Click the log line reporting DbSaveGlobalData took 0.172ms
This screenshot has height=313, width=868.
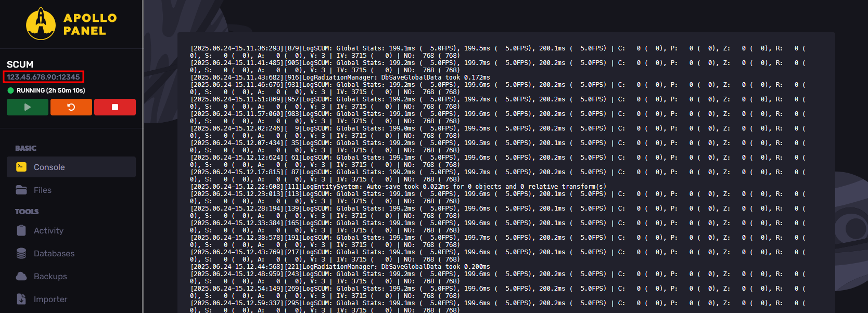tap(340, 77)
